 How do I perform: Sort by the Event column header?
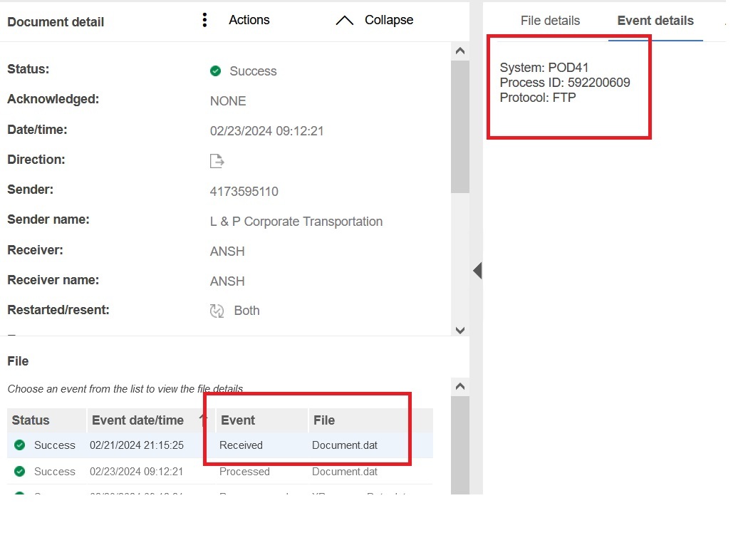point(238,420)
